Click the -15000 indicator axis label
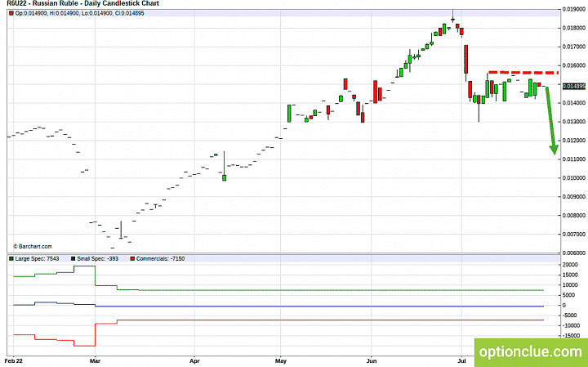Screen dimensions: 588x367 pyautogui.click(x=570, y=335)
